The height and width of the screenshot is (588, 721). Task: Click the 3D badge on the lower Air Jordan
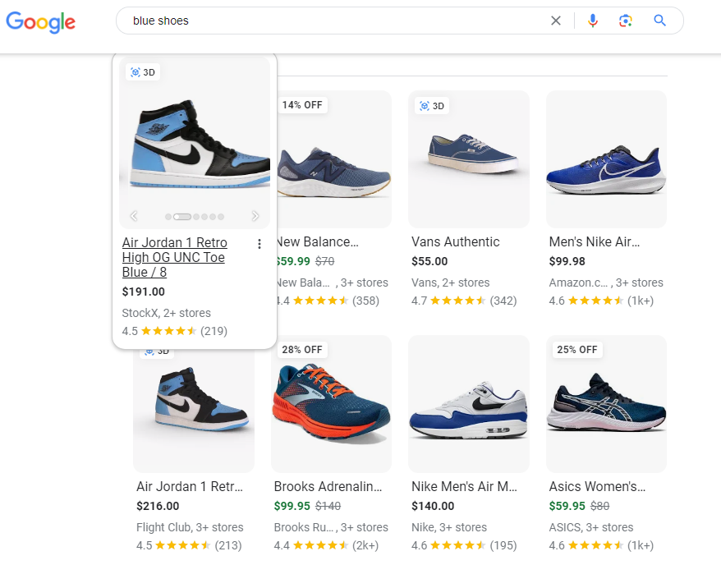click(157, 351)
